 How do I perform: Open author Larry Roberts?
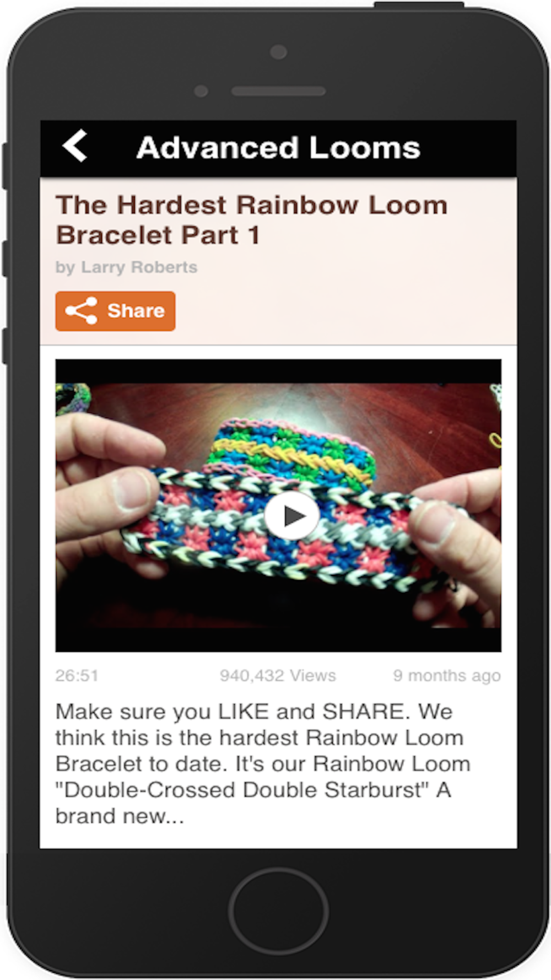pos(126,267)
